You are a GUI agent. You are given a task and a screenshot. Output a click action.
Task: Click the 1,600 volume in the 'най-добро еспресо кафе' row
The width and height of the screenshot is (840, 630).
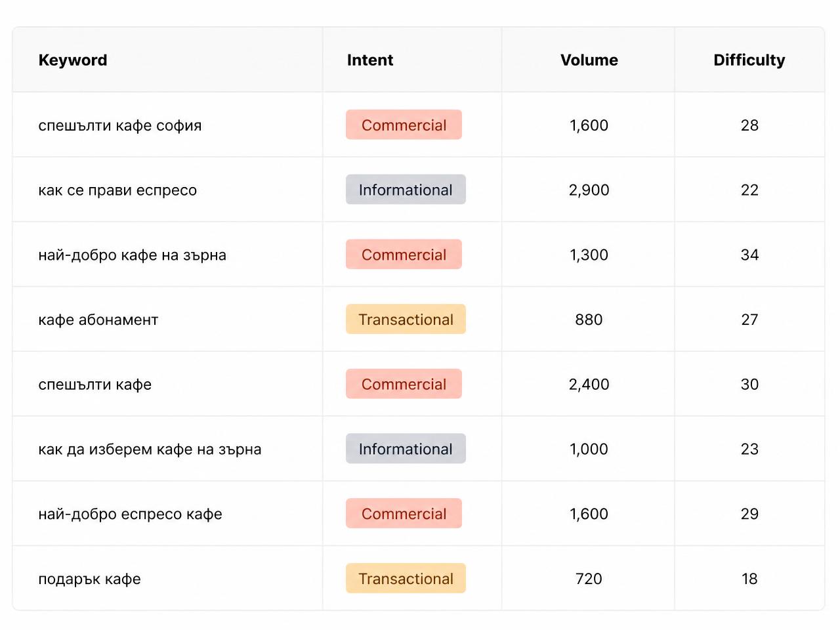point(589,514)
